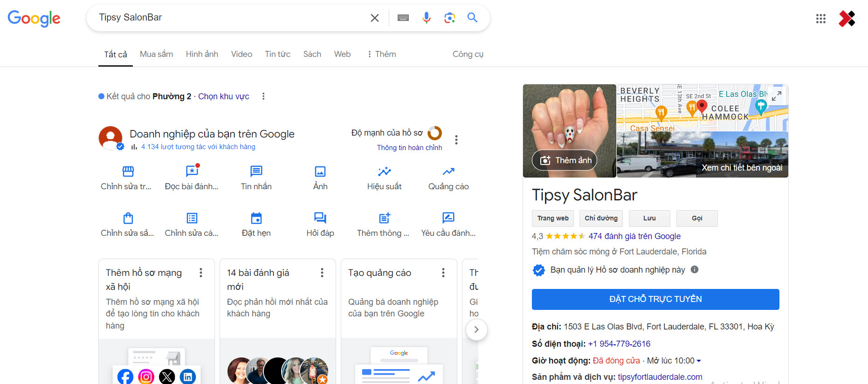Image resolution: width=868 pixels, height=384 pixels.
Task: Open Tin nhắn messages icon
Action: click(256, 171)
